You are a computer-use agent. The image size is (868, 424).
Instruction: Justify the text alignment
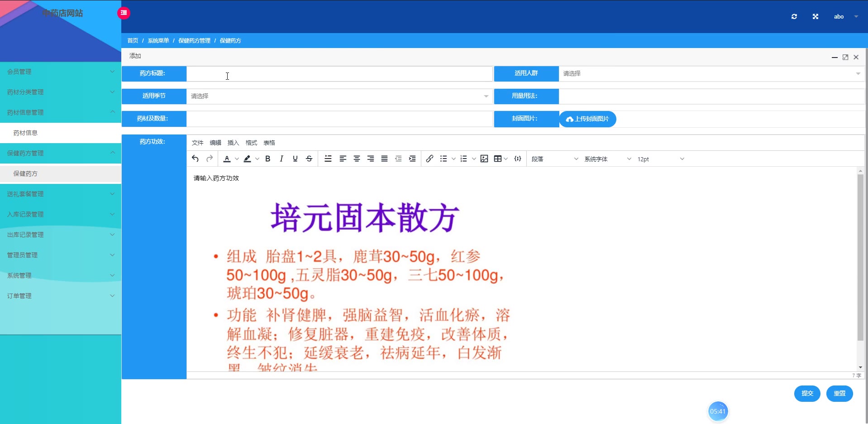(384, 159)
